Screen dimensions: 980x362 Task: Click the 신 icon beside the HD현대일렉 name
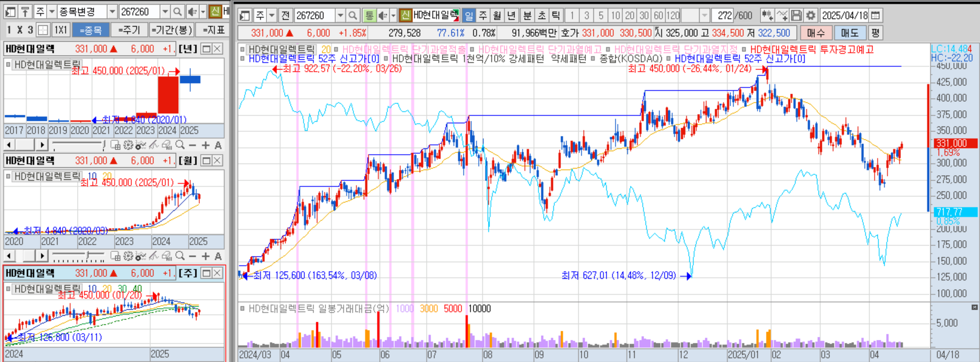tap(405, 16)
